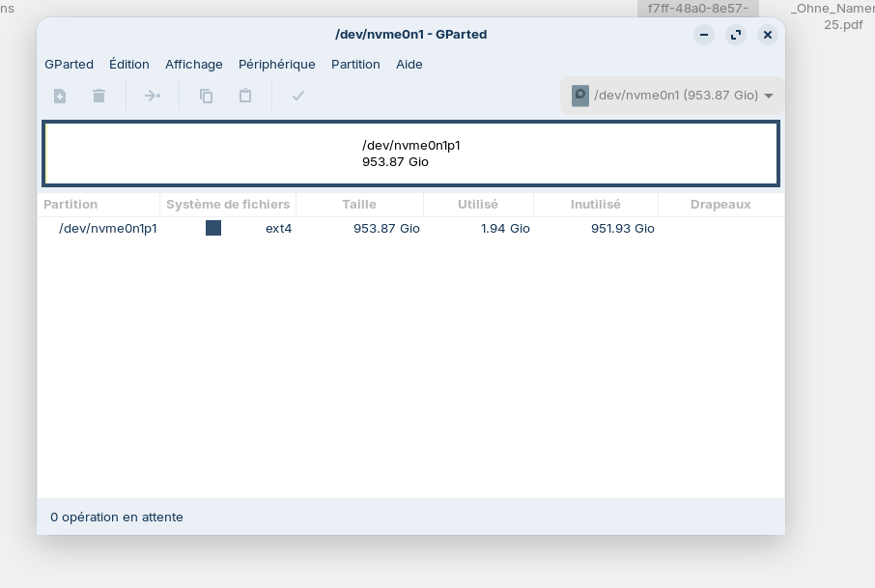Click the paste partition clipboard icon
The width and height of the screenshot is (875, 588).
[245, 96]
